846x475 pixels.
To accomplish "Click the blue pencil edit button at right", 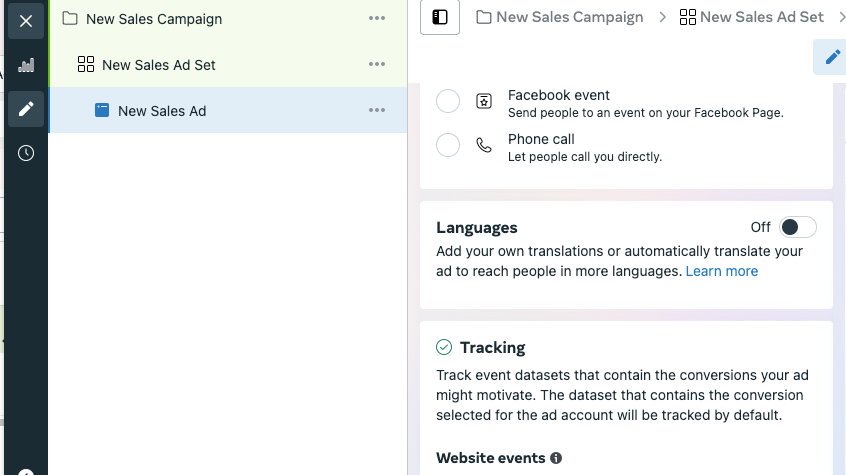I will (x=833, y=57).
